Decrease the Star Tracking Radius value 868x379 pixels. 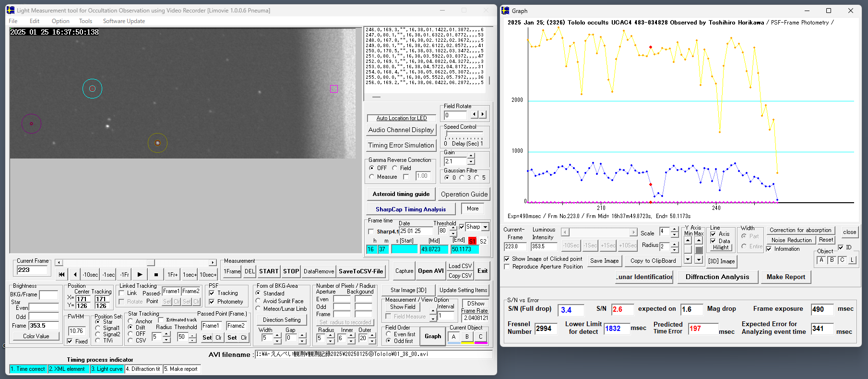point(166,340)
